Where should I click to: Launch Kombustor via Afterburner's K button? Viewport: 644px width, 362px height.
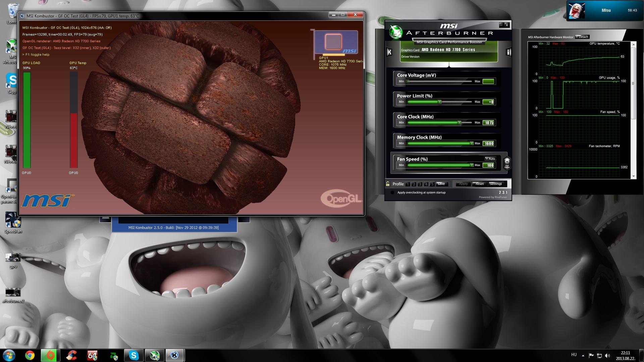(389, 52)
